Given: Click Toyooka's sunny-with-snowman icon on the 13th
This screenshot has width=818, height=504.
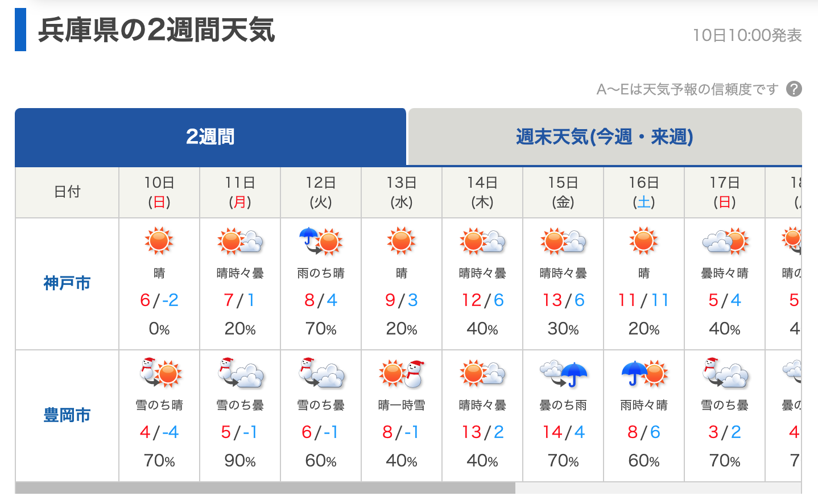Looking at the screenshot, I should pos(402,373).
